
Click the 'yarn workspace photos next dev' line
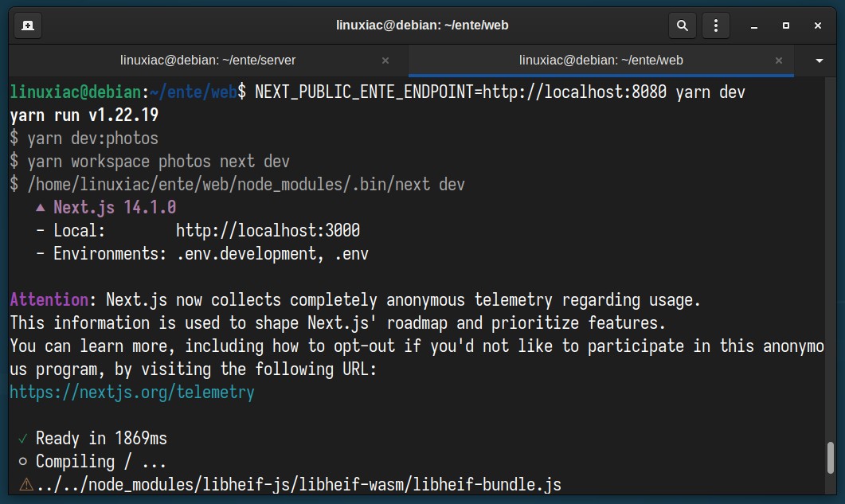(150, 161)
